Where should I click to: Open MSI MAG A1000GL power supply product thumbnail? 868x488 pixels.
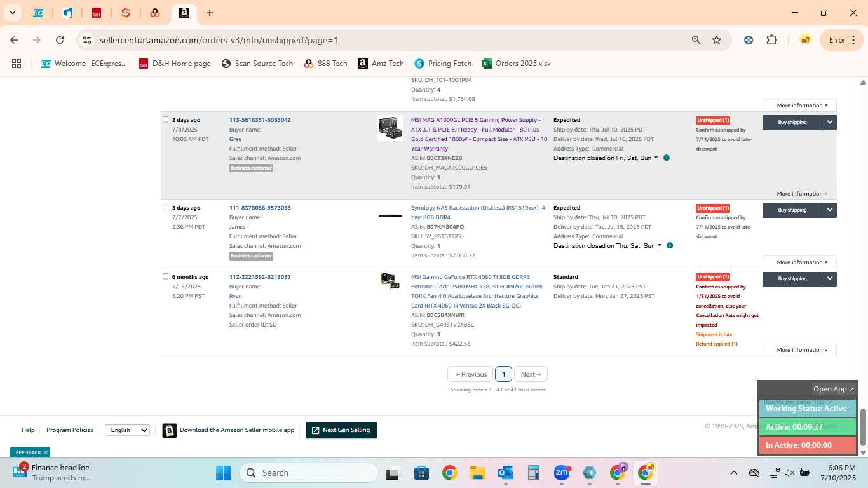(x=390, y=128)
